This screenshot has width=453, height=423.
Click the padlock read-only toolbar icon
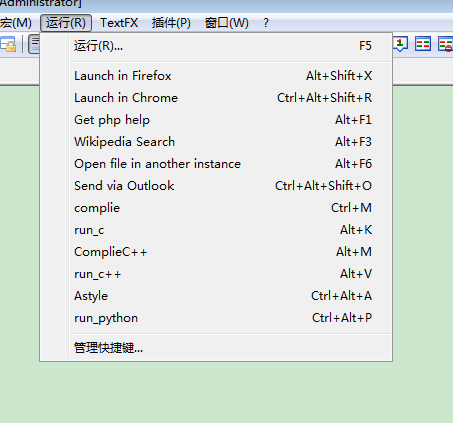pos(8,44)
